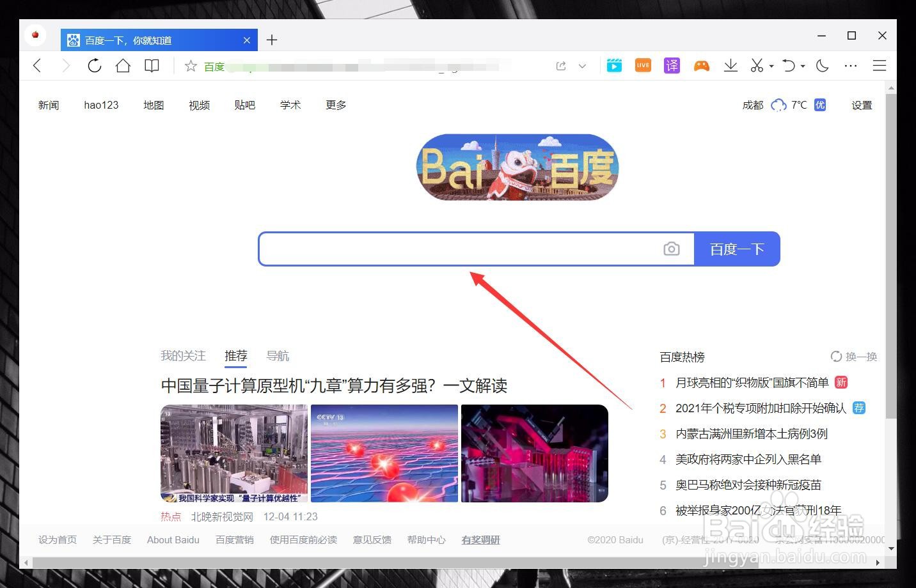Screen dimensions: 916x588
Task: Open the hamburger main menu
Action: click(x=880, y=65)
